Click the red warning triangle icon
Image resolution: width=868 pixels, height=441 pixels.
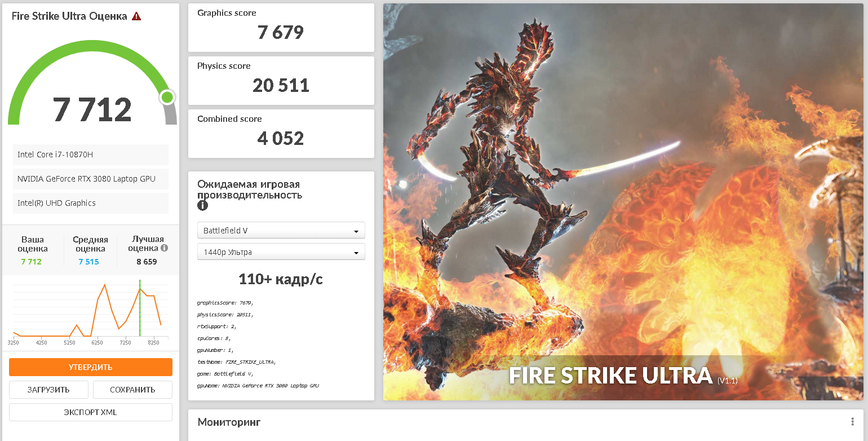click(136, 16)
